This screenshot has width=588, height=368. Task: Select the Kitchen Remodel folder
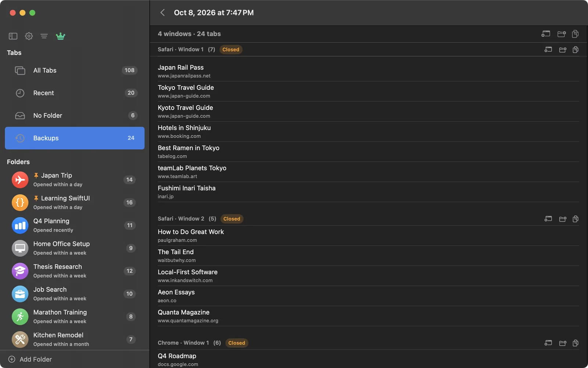(75, 339)
